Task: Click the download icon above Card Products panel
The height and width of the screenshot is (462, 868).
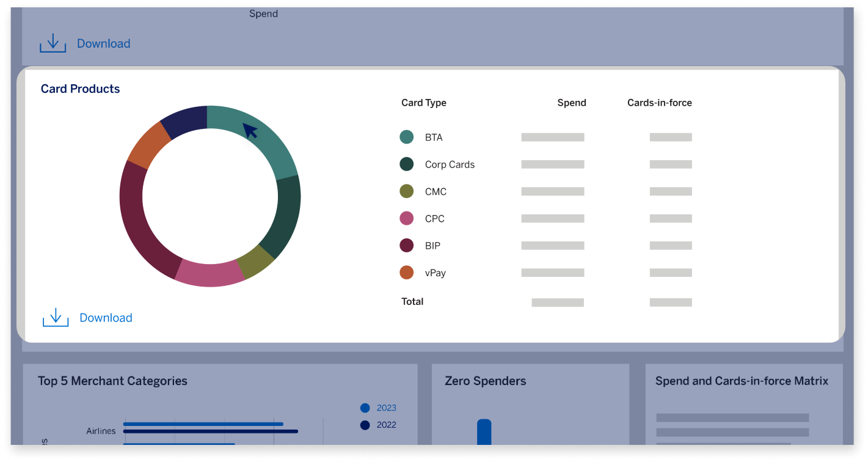Action: pos(53,43)
